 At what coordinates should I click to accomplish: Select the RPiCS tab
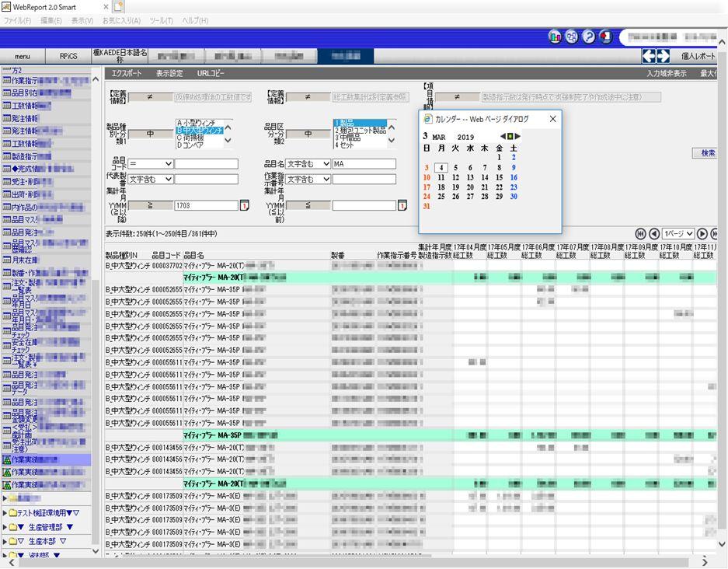tap(68, 56)
